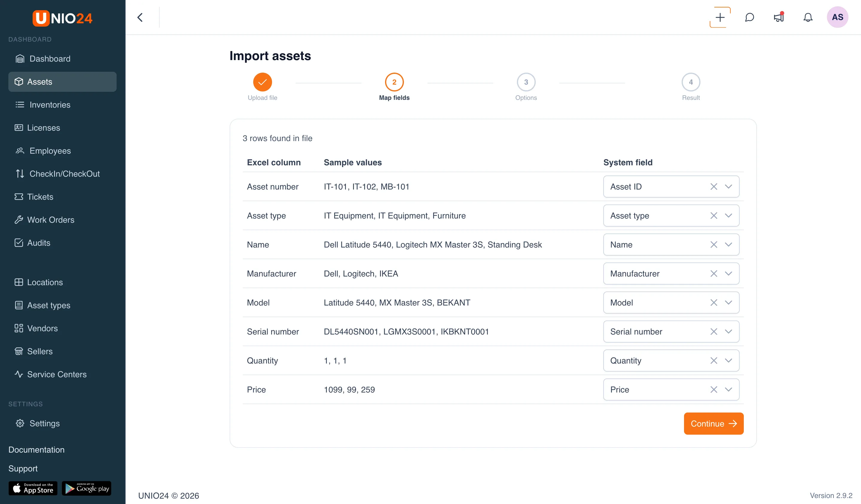
Task: Expand the Serial number dropdown chevron
Action: click(729, 332)
